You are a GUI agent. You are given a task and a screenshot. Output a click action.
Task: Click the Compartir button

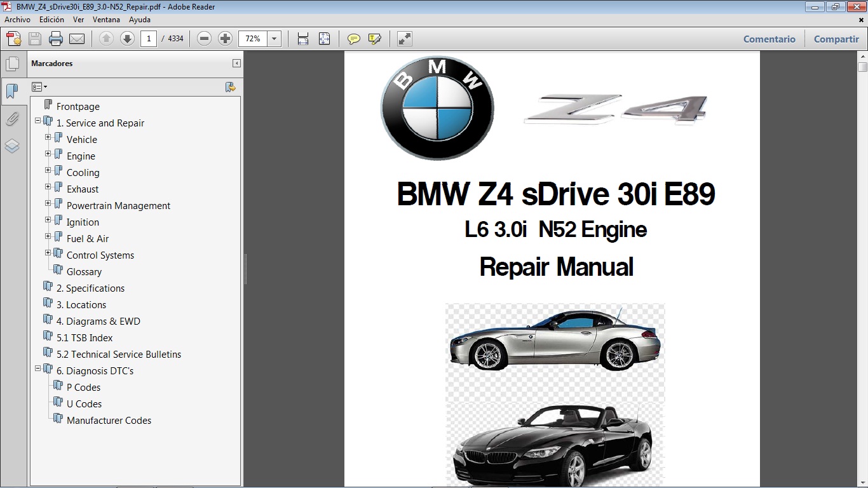pos(836,39)
